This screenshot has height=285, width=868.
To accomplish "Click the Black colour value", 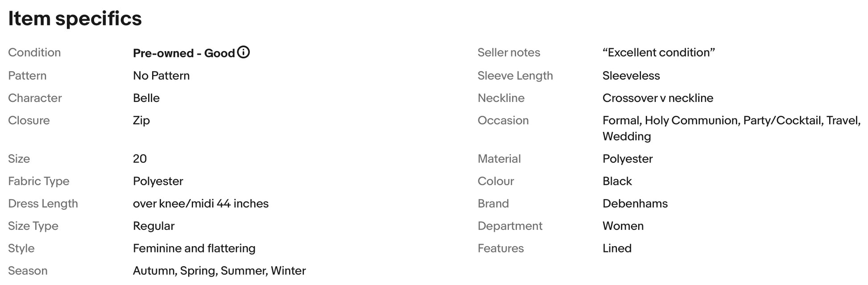I will tap(617, 181).
